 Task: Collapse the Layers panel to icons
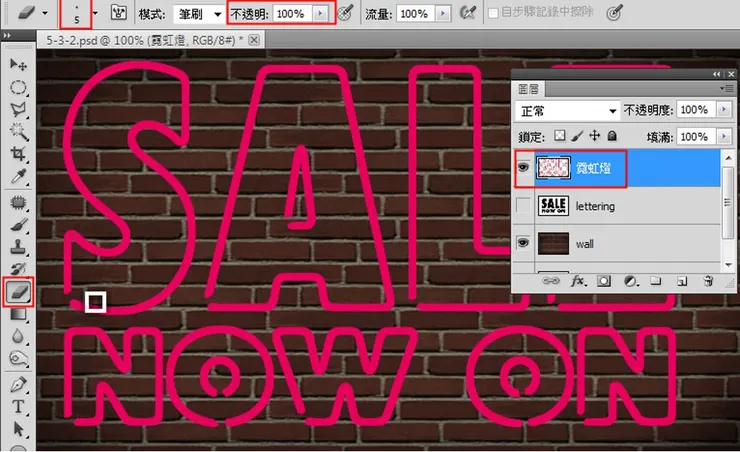click(717, 74)
